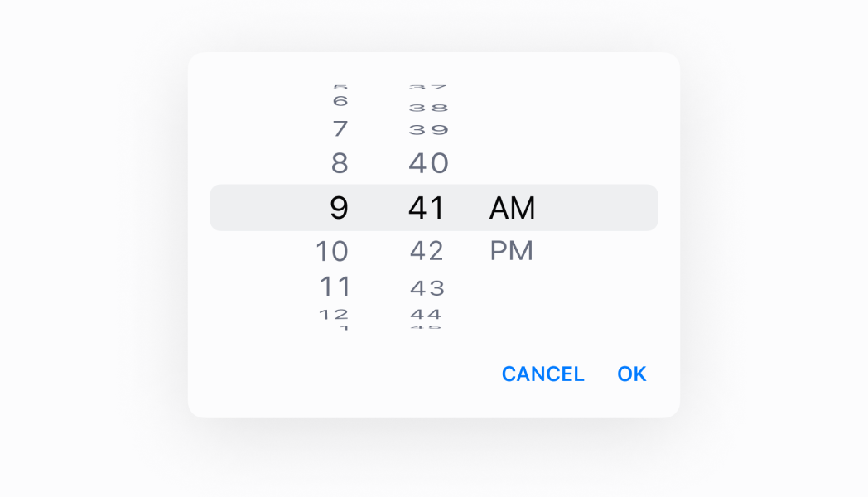Screen dimensions: 868x497
Task: Select hour 8 in the hour wheel
Action: [340, 163]
